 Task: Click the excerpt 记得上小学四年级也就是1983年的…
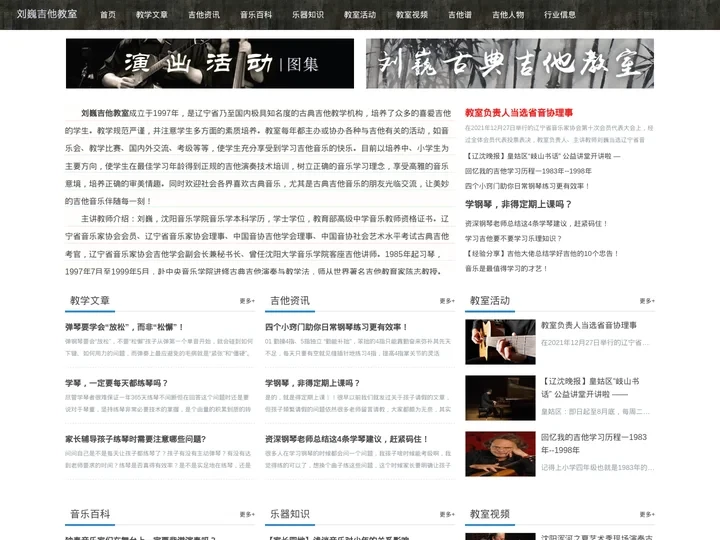pyautogui.click(x=597, y=467)
